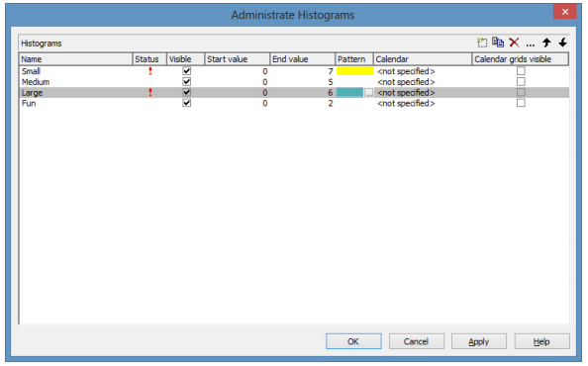Delete histogram using the red X icon

click(x=514, y=43)
